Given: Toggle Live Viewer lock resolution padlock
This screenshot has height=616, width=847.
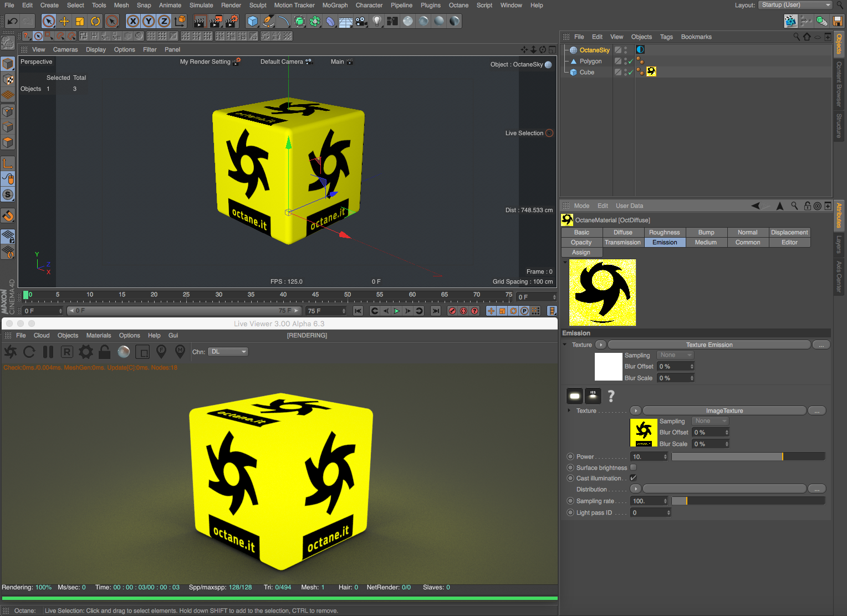Looking at the screenshot, I should click(104, 352).
